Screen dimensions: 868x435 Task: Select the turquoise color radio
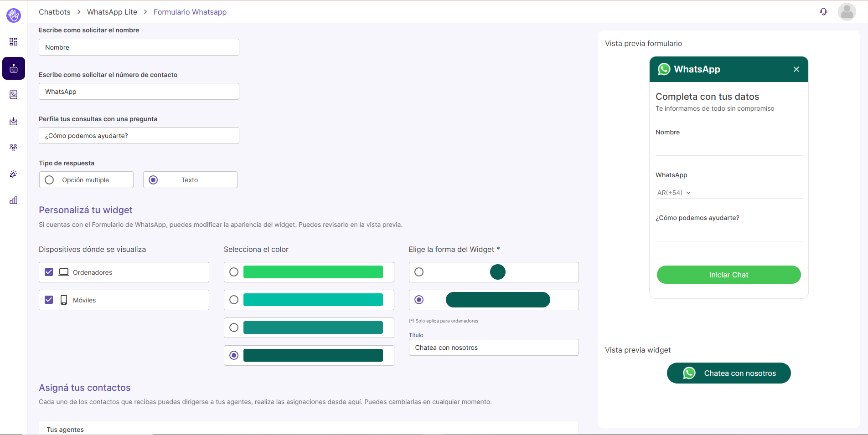coord(234,300)
